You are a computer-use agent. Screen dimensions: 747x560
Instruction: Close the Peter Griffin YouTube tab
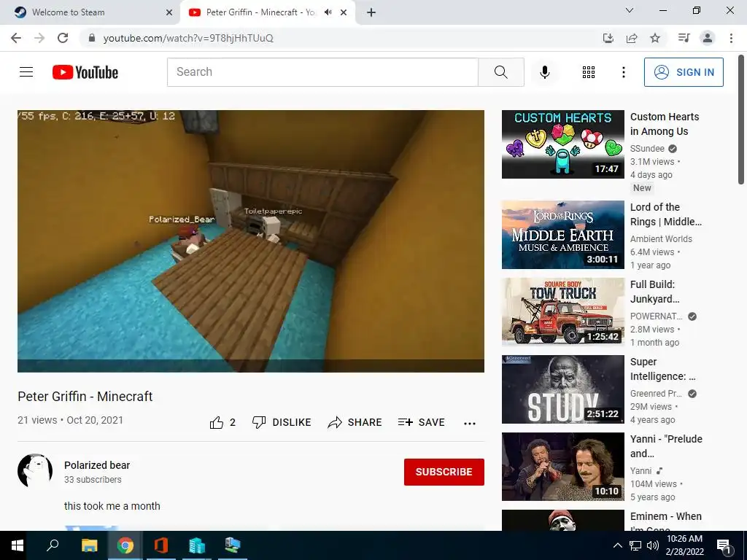point(344,12)
